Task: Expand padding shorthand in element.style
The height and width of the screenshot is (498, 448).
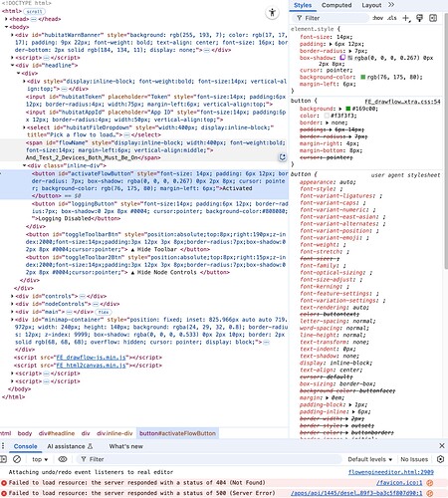Action: [x=331, y=44]
